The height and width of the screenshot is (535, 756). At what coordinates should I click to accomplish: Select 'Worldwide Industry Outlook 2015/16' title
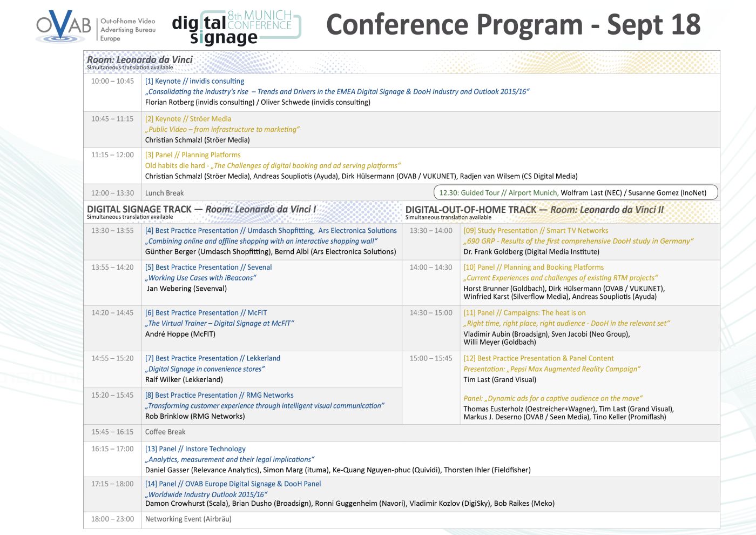206,494
